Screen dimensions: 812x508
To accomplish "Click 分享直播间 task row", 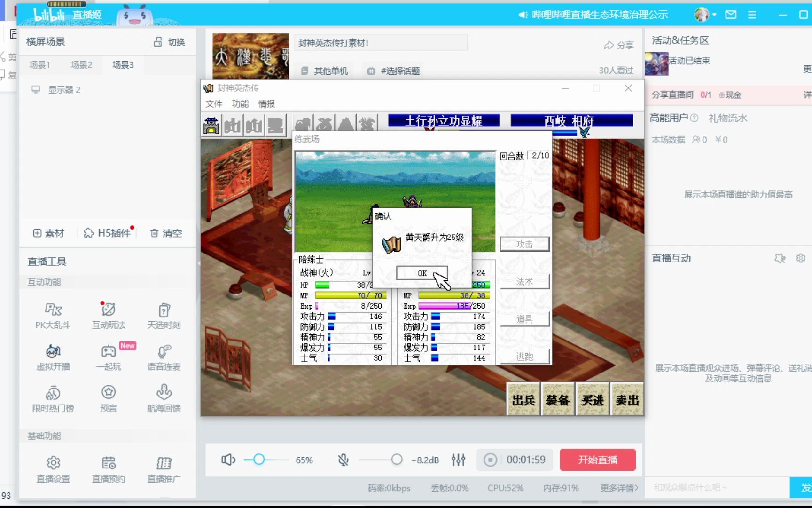I will click(728, 95).
